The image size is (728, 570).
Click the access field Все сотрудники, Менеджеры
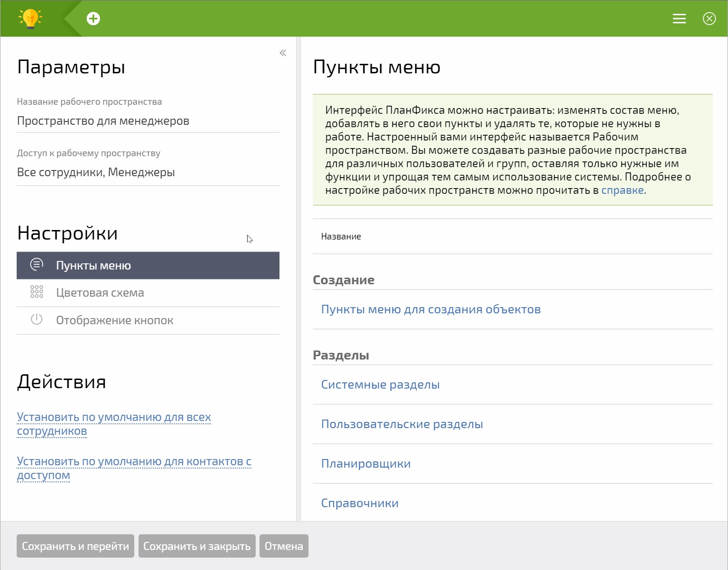click(148, 172)
